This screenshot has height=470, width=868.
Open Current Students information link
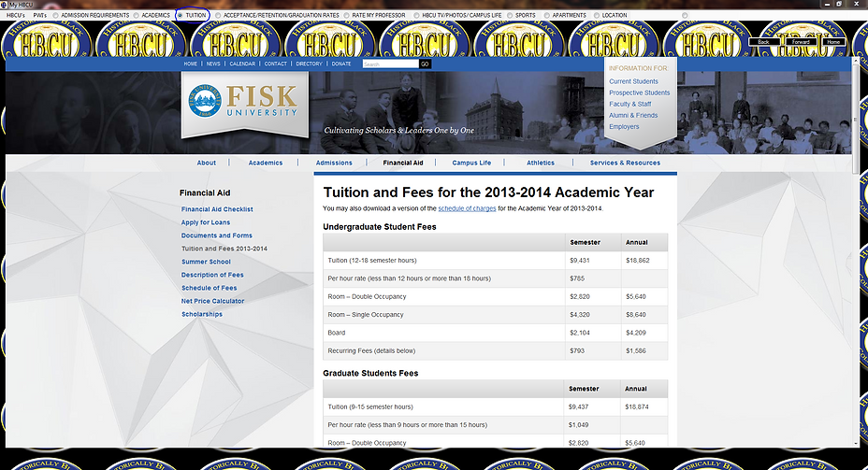click(x=633, y=81)
